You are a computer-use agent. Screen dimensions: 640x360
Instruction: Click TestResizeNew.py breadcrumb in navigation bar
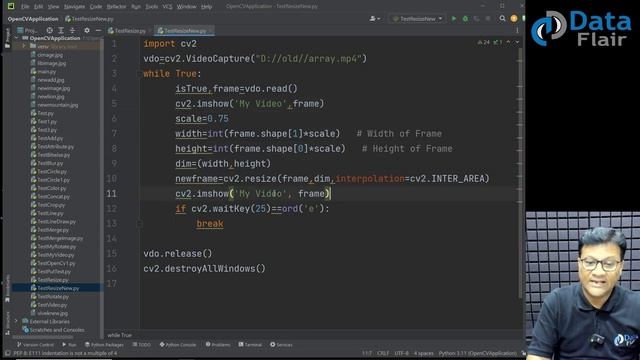[89, 19]
